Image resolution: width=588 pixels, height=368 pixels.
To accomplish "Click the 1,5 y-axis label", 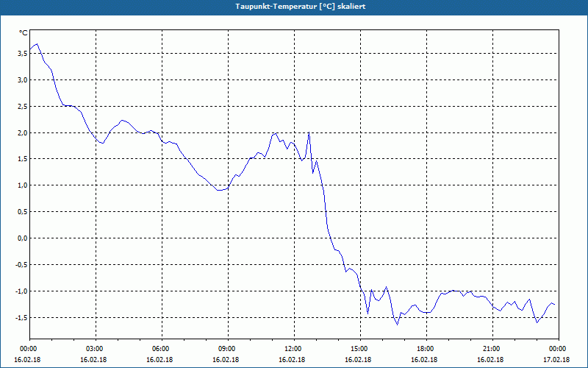I will pos(23,159).
